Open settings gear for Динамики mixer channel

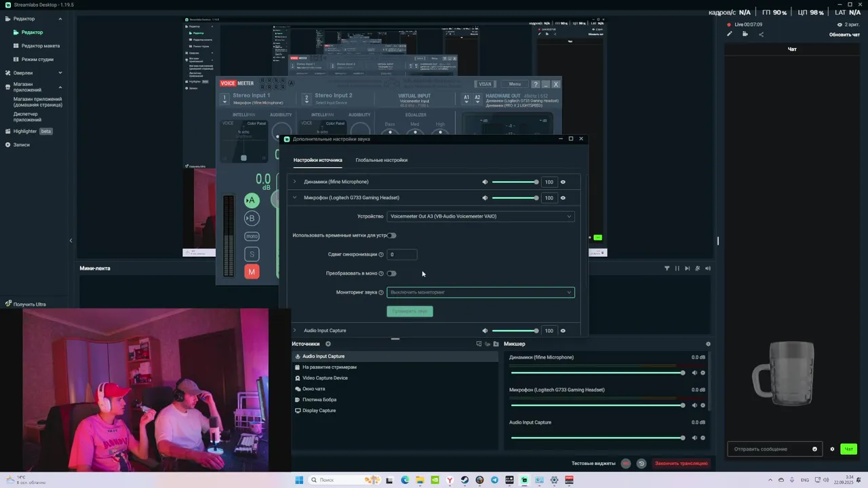tap(703, 373)
